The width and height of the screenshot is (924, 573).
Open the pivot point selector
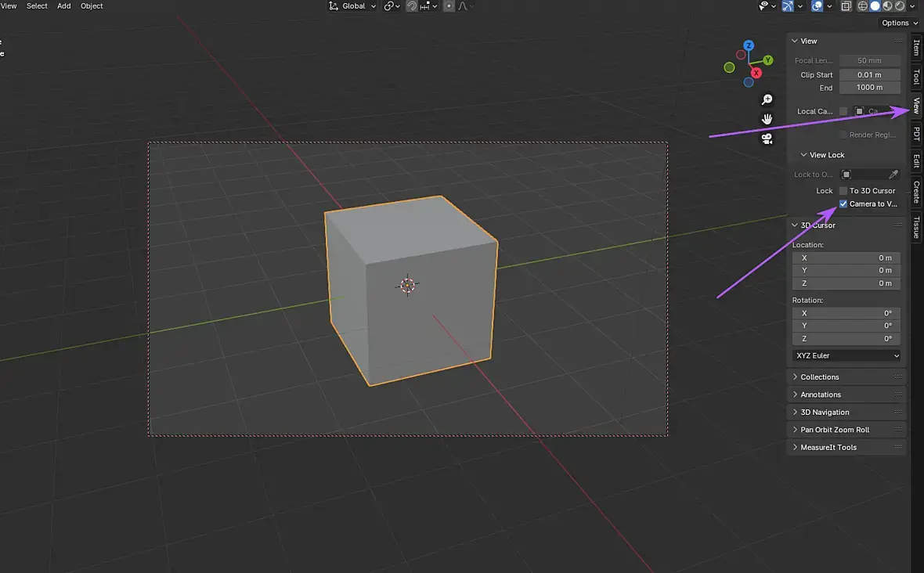(392, 6)
